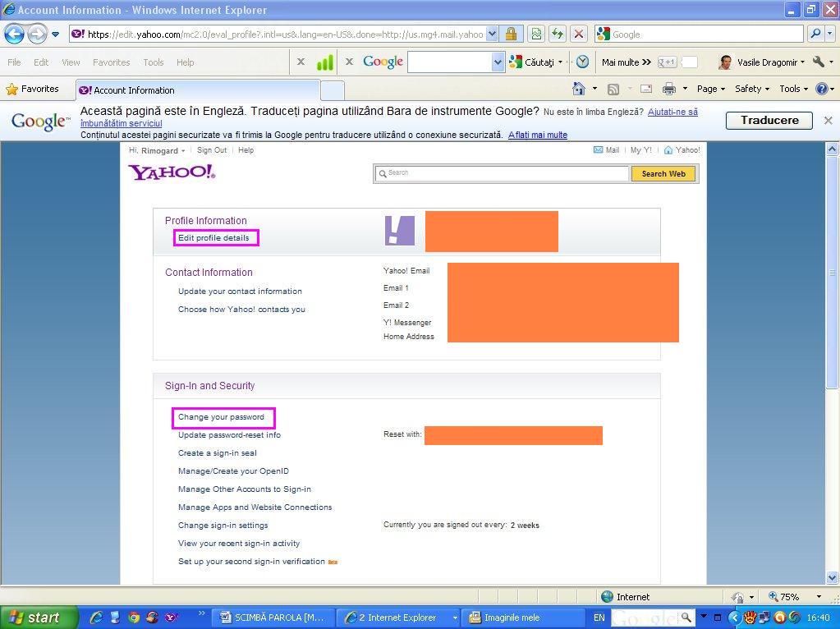
Task: Click the Yahoo! logo
Action: click(x=172, y=172)
